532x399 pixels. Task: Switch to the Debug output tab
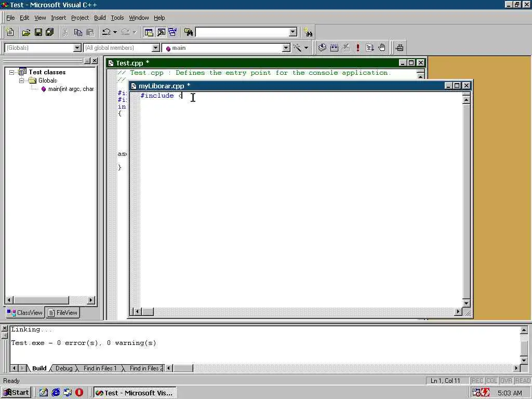tap(64, 368)
